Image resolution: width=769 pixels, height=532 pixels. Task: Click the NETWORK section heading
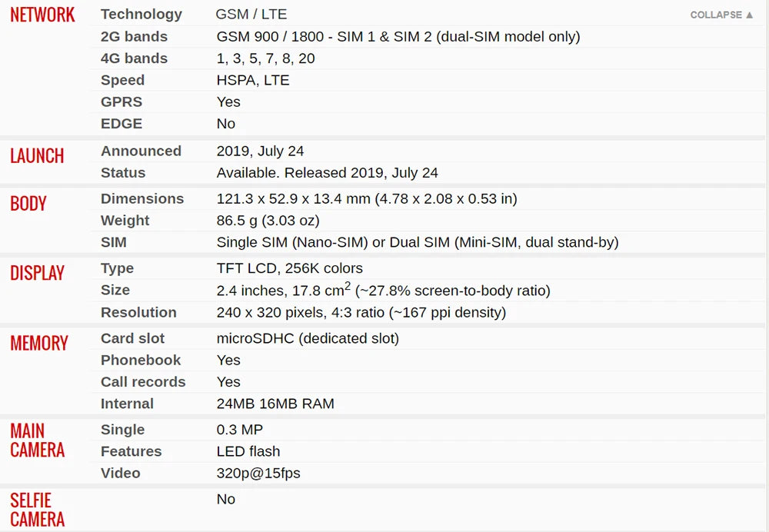click(x=43, y=15)
